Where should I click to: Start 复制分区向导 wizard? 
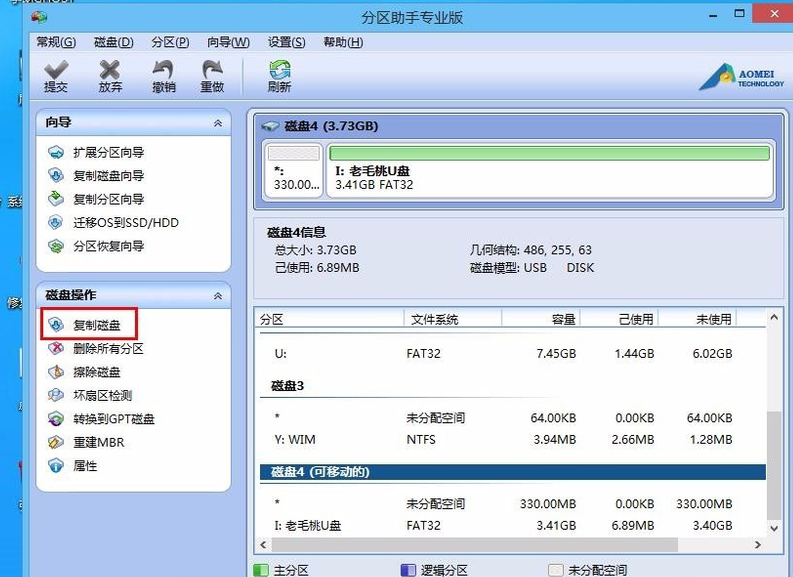coord(96,199)
